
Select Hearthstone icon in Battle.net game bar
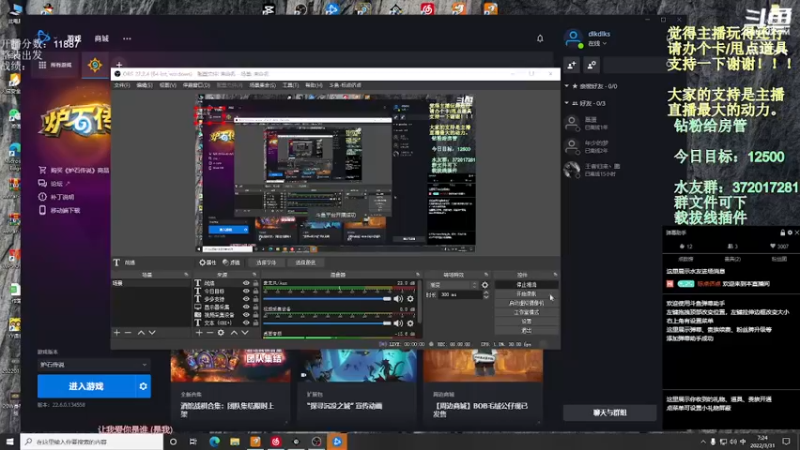[x=95, y=65]
